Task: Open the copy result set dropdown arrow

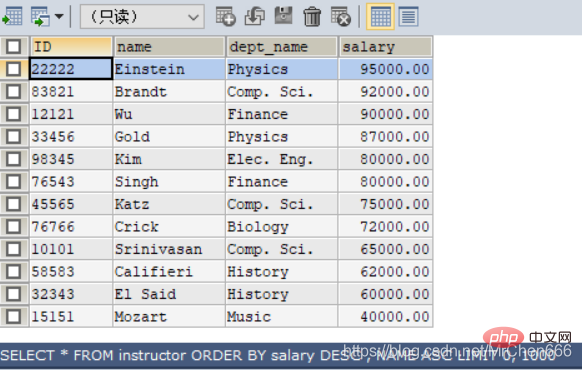Action: [x=59, y=16]
